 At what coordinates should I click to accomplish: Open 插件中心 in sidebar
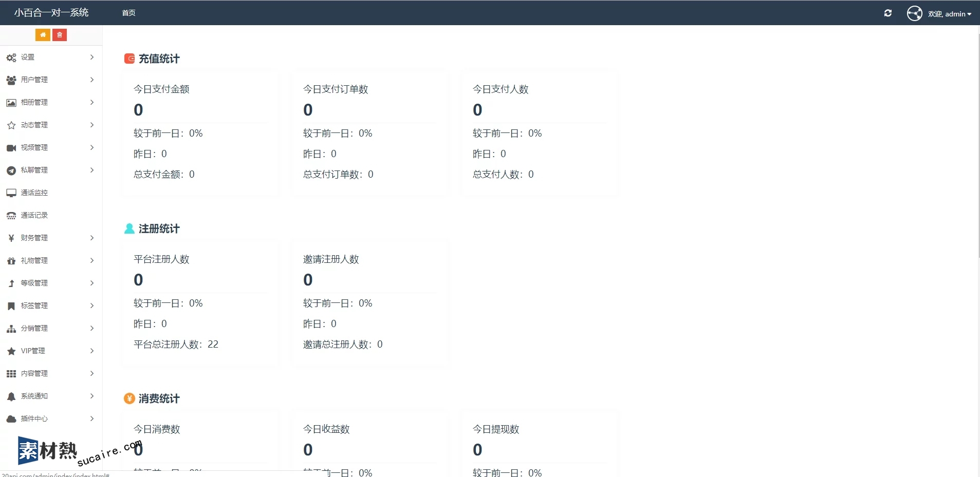[x=51, y=418]
